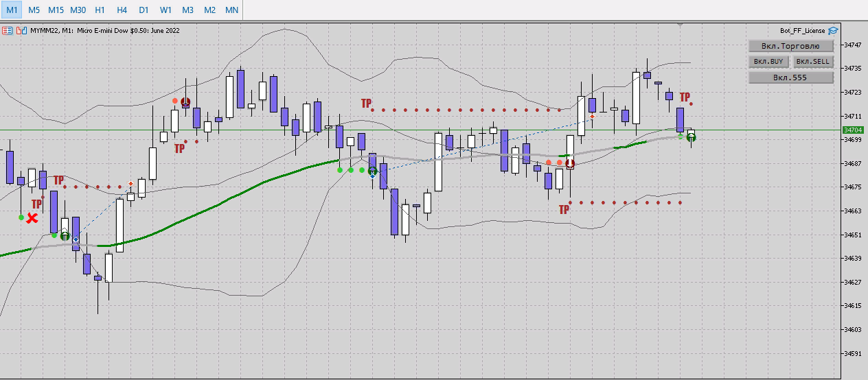Click the Вкл.Торговлю button
The height and width of the screenshot is (380, 868).
[790, 46]
